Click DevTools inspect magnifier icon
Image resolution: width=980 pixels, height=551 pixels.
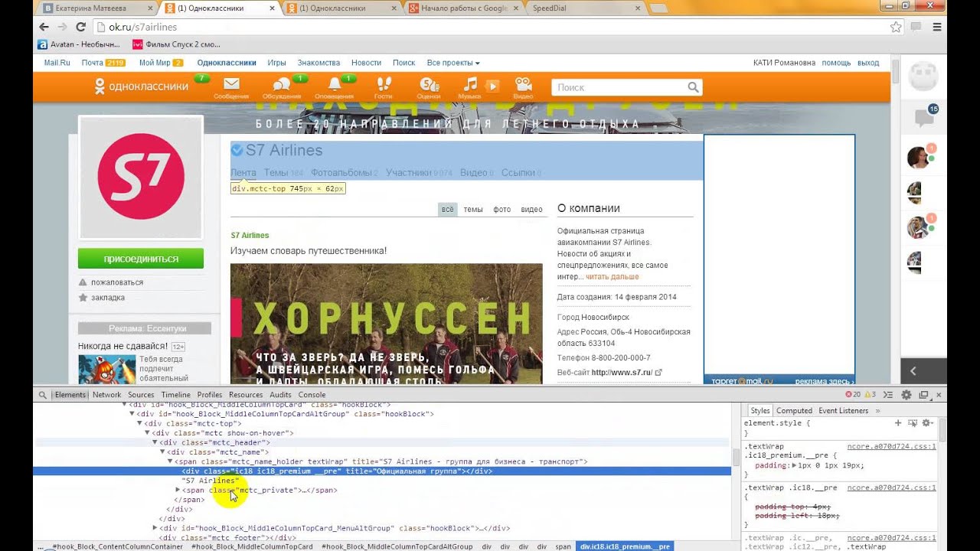coord(43,395)
